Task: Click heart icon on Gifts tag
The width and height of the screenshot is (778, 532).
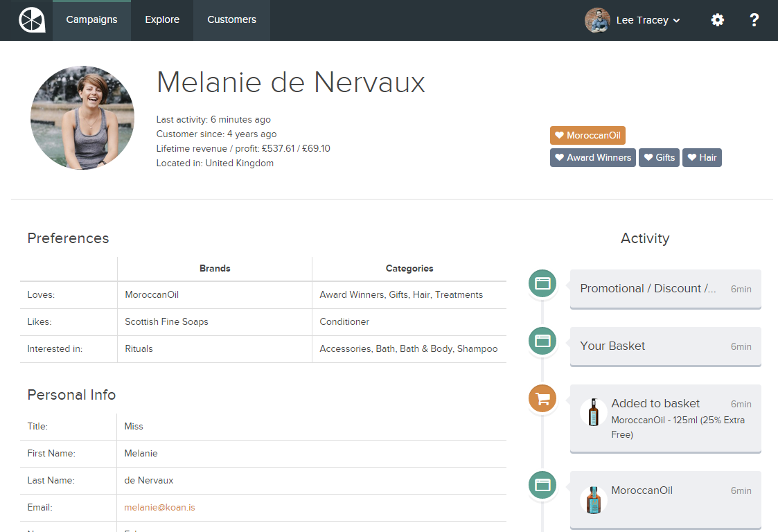Action: (x=648, y=157)
